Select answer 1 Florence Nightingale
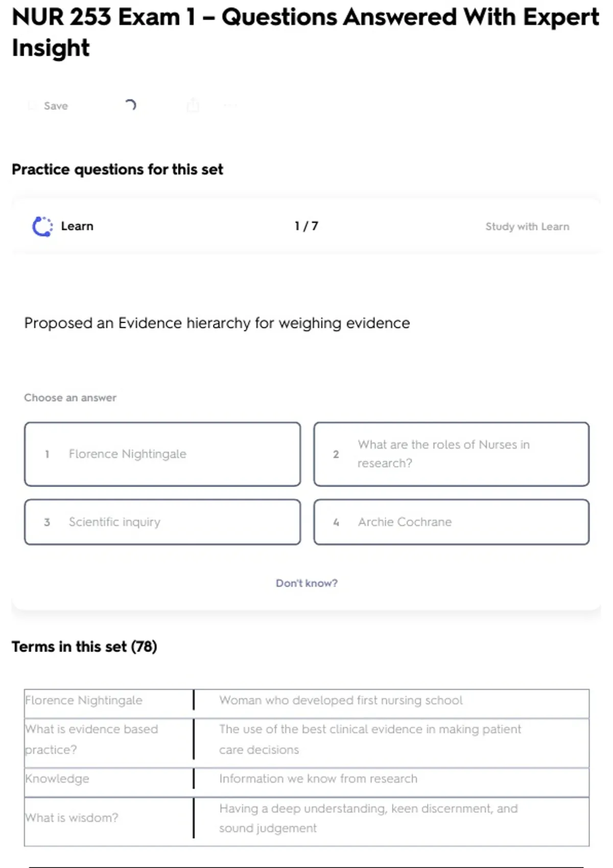The image size is (613, 868). pyautogui.click(x=162, y=454)
